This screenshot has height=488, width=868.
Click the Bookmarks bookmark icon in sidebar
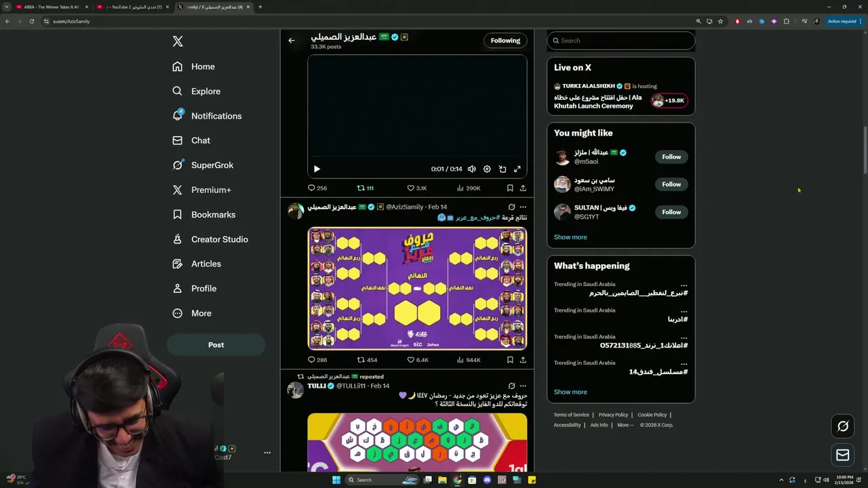coord(178,214)
